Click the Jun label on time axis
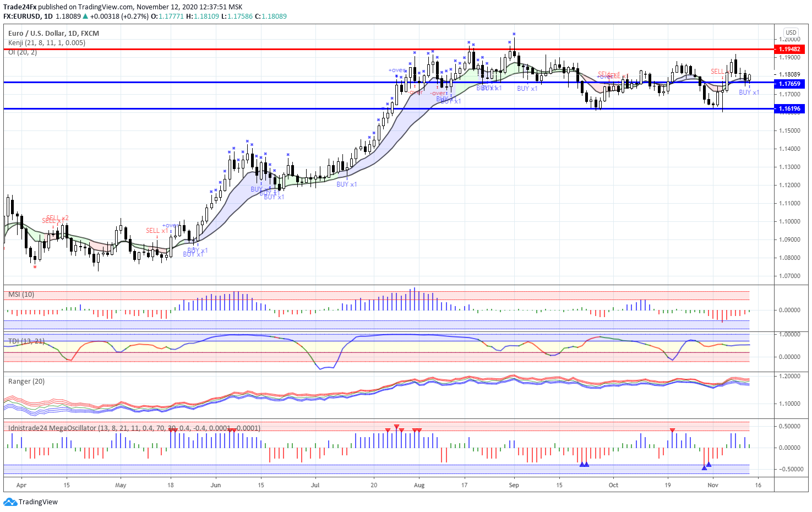Screen dimensions: 812x512 pos(216,486)
